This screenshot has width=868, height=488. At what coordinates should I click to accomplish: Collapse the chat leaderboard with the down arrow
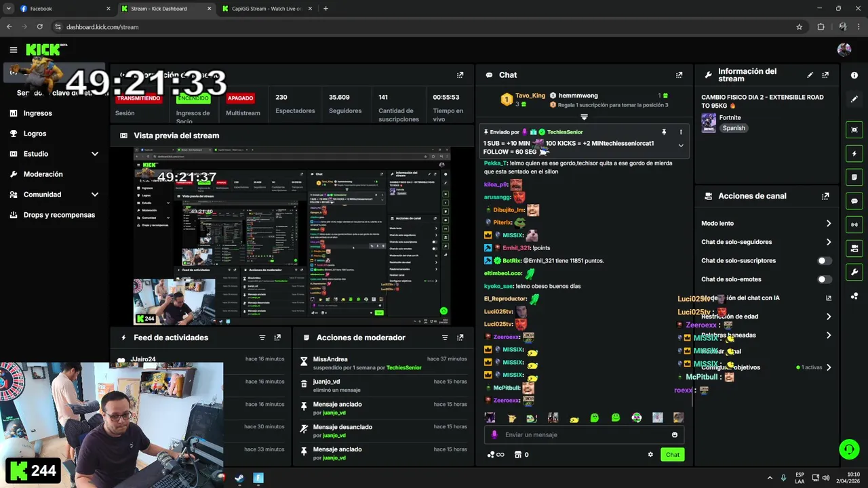tap(584, 117)
